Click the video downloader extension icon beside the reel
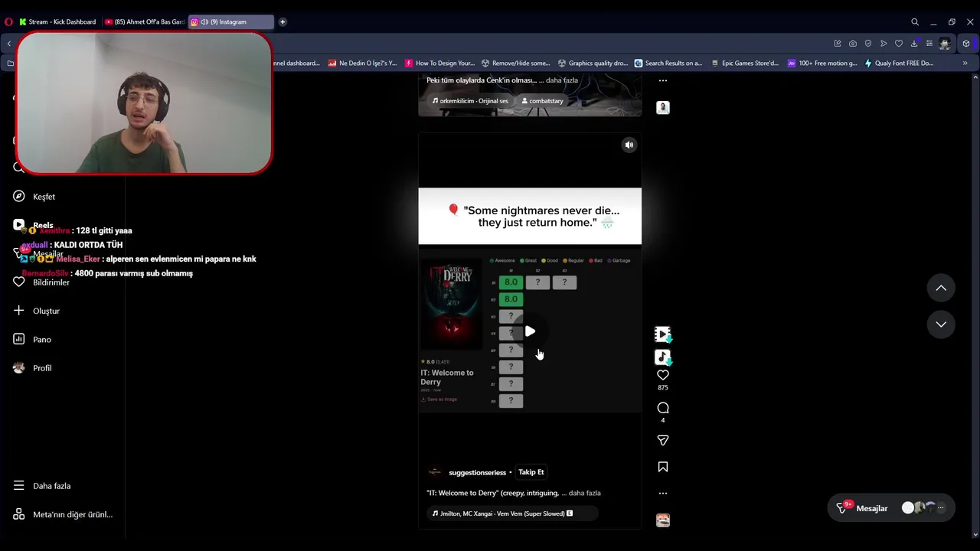Screen dimensions: 980x551 (663, 334)
